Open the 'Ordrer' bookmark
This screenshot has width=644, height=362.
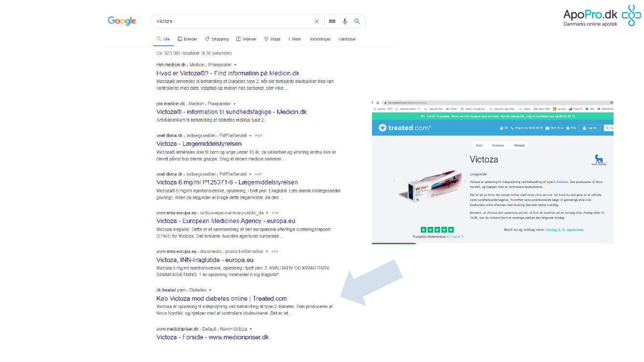(x=451, y=109)
